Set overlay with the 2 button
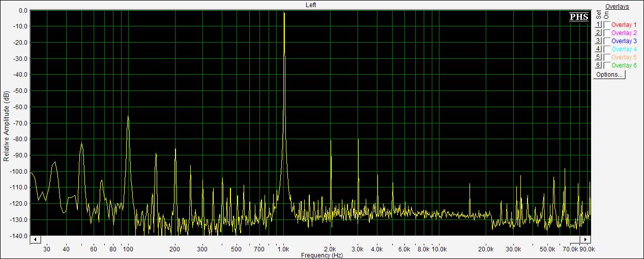 pos(599,33)
